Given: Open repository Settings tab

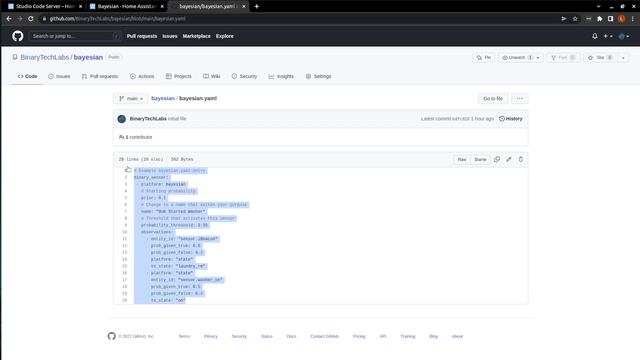Looking at the screenshot, I should click(x=318, y=76).
